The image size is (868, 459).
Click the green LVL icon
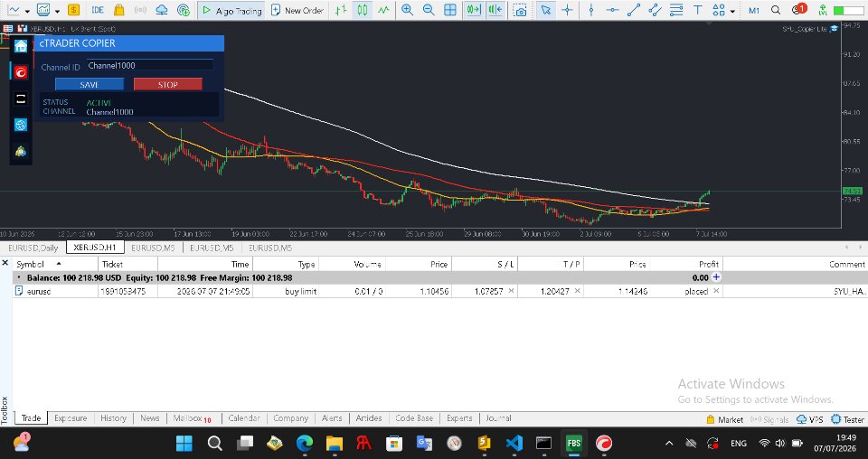pos(823,10)
